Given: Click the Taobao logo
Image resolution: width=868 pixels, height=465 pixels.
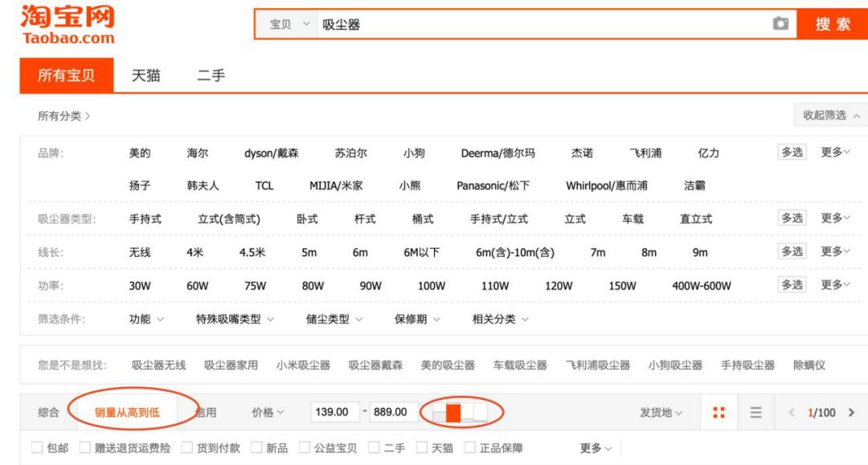Looking at the screenshot, I should (68, 24).
